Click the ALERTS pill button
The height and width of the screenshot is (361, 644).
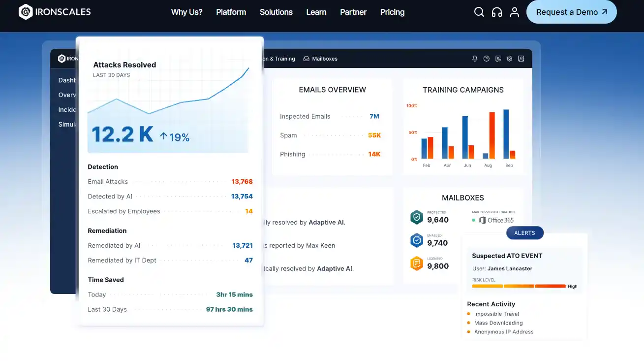(x=524, y=233)
